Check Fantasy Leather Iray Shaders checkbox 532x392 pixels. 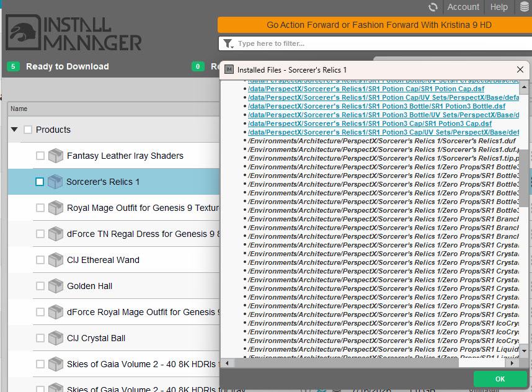click(x=40, y=156)
